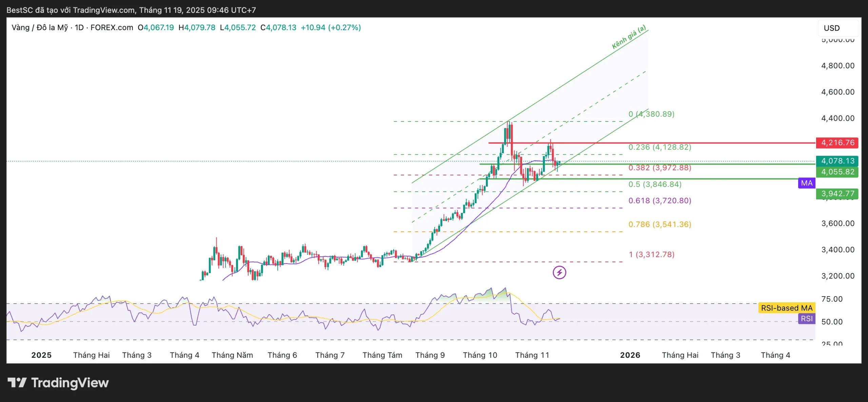This screenshot has height=402, width=868.
Task: Click the purple MA indicator tag
Action: (806, 183)
